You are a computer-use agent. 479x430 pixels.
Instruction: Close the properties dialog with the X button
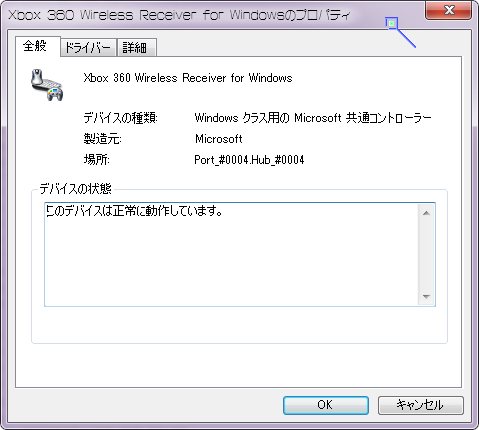pyautogui.click(x=449, y=10)
